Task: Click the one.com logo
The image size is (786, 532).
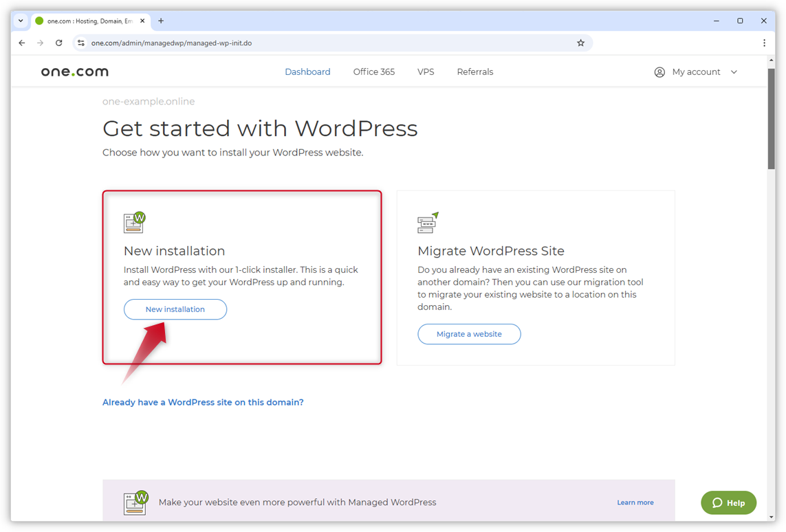Action: click(x=74, y=71)
